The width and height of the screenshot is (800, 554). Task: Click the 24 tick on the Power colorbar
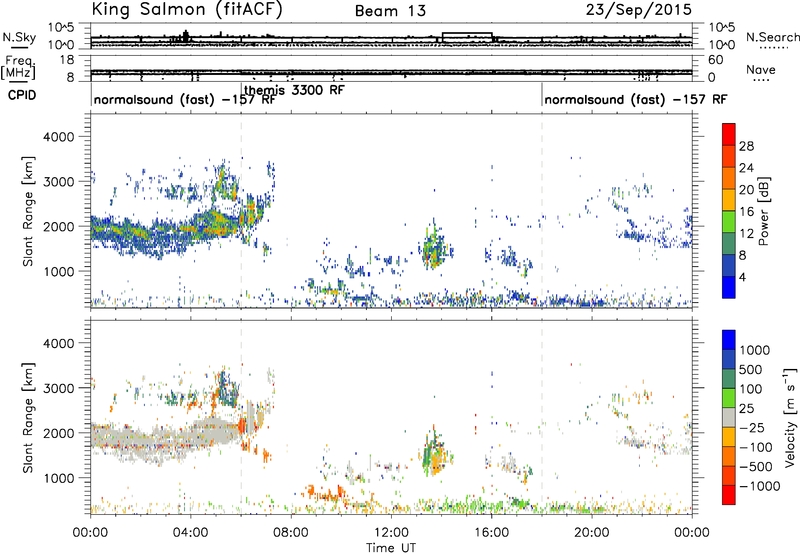[746, 168]
